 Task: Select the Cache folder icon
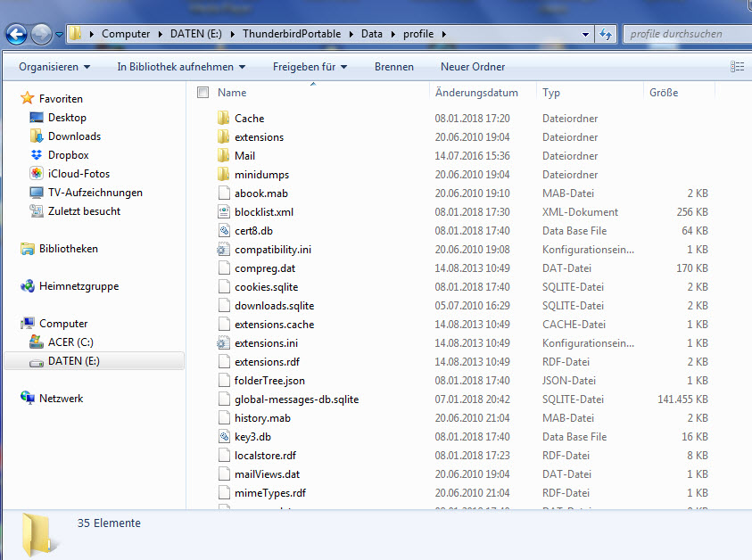(x=224, y=118)
